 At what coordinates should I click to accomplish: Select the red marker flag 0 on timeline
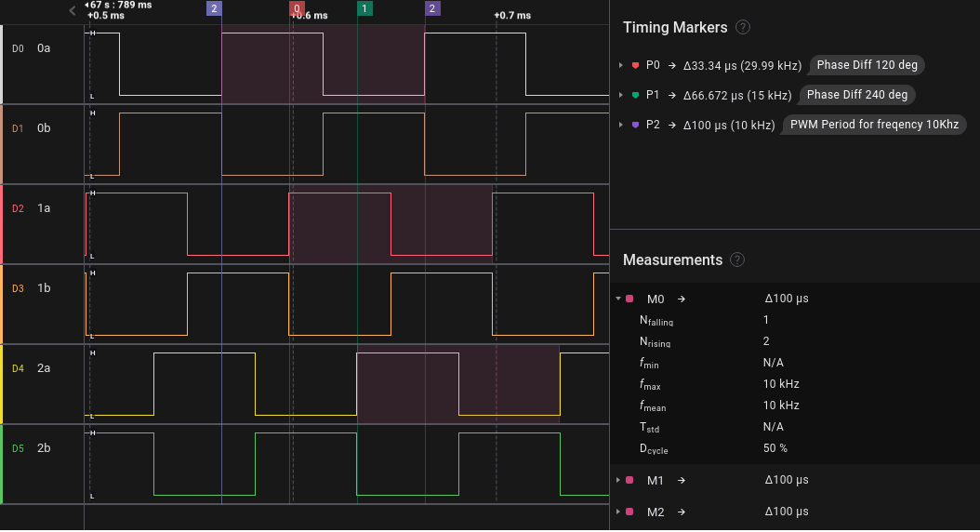297,8
